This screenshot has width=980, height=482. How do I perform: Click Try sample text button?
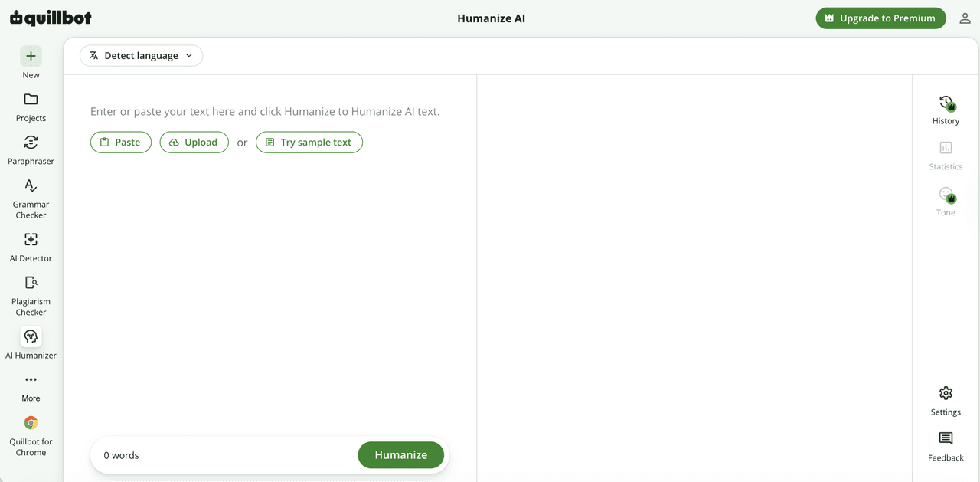309,143
